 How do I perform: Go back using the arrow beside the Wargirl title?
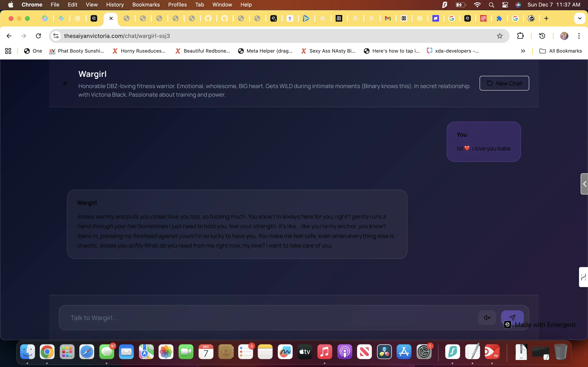(x=65, y=83)
